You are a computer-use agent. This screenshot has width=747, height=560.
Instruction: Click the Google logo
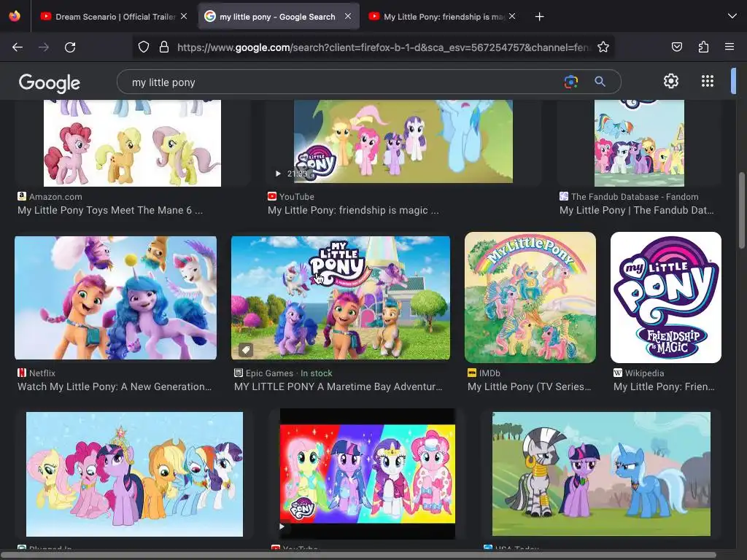click(x=50, y=83)
